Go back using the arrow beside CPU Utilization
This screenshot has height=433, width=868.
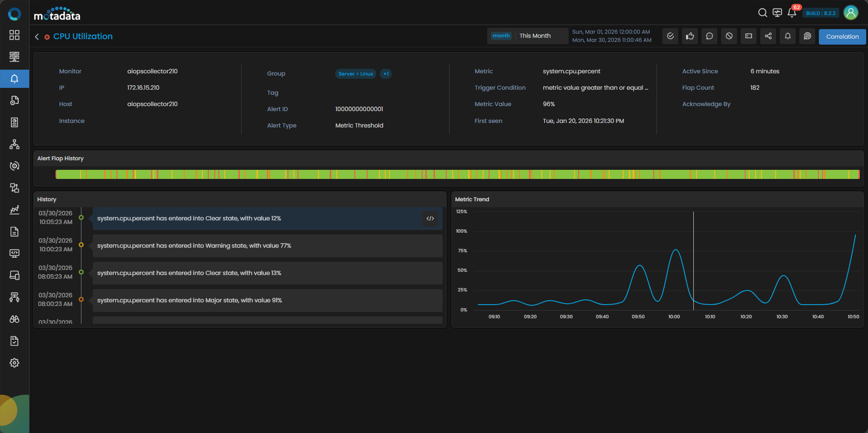[x=37, y=36]
